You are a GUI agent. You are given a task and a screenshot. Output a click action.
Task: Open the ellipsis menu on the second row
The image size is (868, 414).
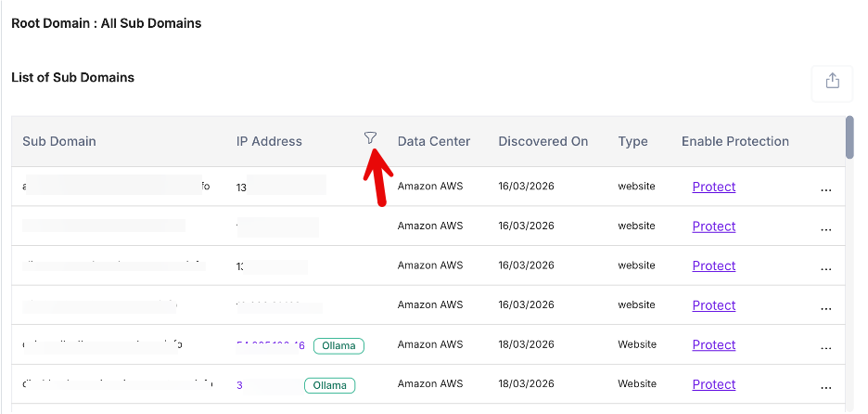825,229
